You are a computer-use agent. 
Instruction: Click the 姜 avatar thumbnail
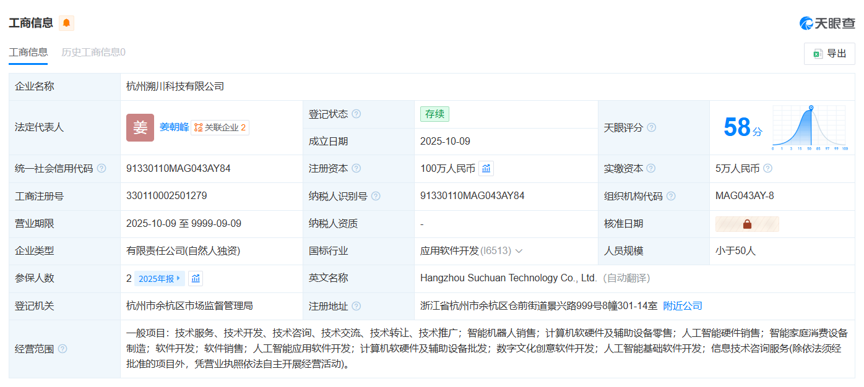click(x=140, y=127)
